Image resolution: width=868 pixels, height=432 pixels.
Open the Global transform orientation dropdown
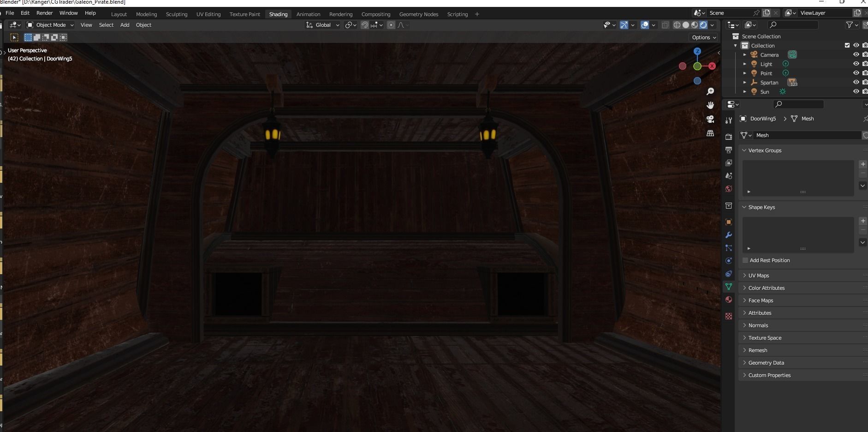pyautogui.click(x=323, y=25)
